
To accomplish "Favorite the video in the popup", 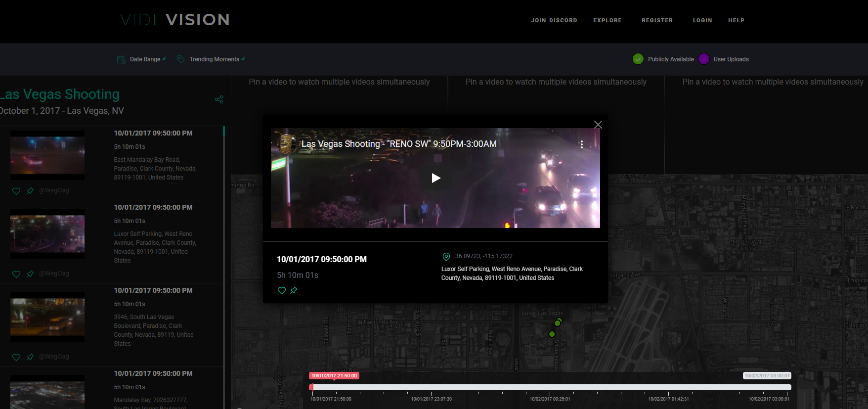I will 281,291.
